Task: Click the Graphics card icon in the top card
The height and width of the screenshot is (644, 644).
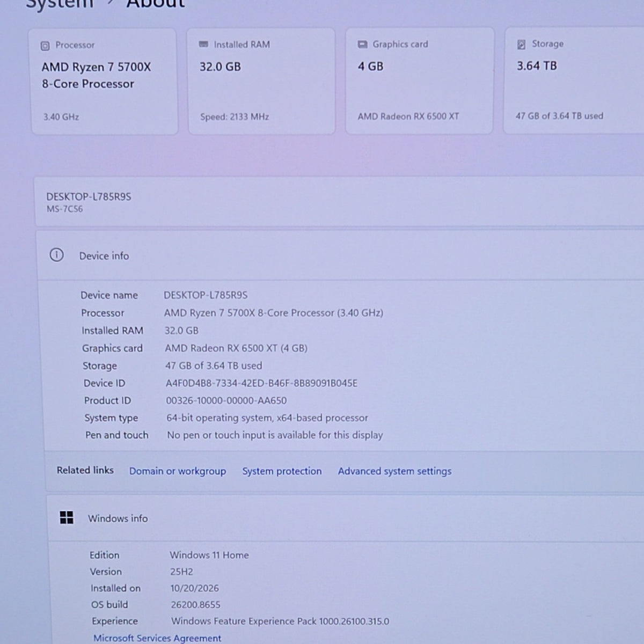Action: (362, 44)
